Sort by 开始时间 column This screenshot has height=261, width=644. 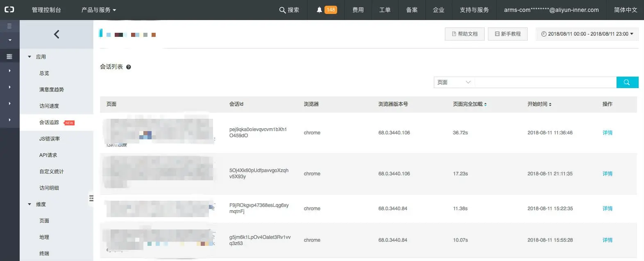[x=539, y=104]
